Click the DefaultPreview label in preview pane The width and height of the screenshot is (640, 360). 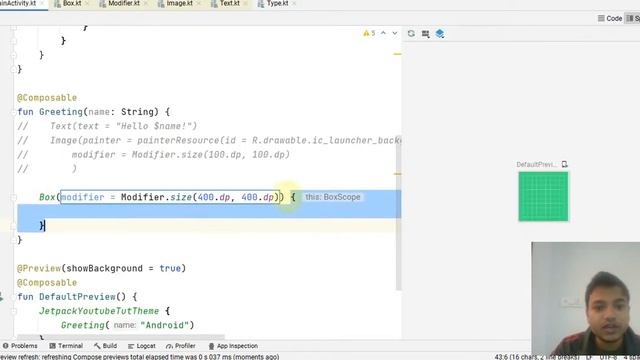point(537,164)
